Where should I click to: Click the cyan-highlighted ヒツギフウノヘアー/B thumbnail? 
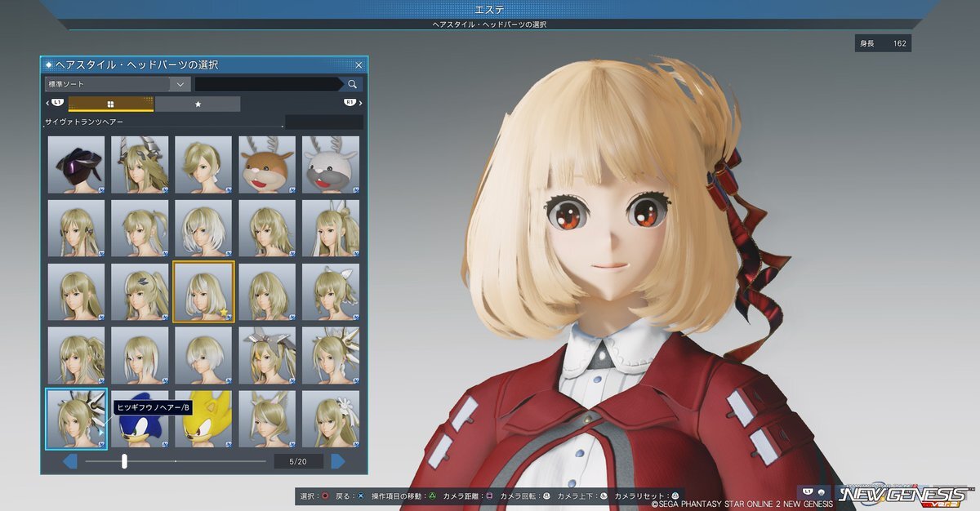point(76,419)
